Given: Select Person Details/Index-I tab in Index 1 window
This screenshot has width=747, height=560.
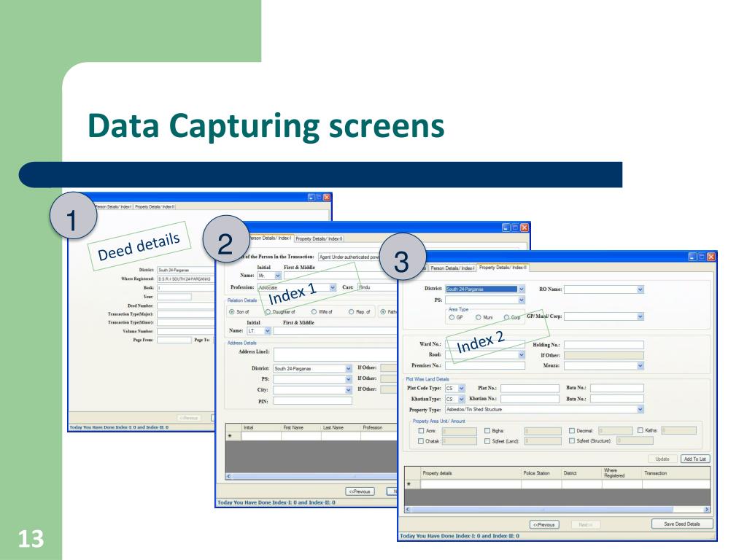Looking at the screenshot, I should (x=269, y=238).
